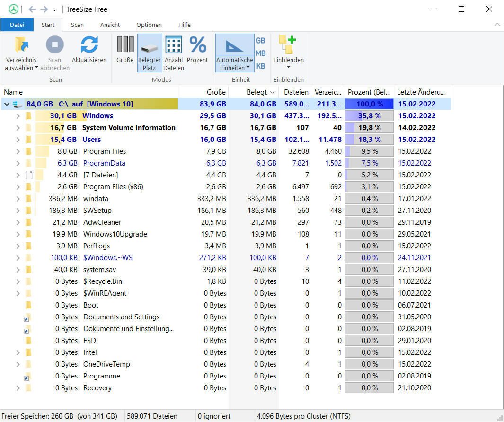Click the 18,3 % bar for Users
This screenshot has height=422, width=504.
369,140
